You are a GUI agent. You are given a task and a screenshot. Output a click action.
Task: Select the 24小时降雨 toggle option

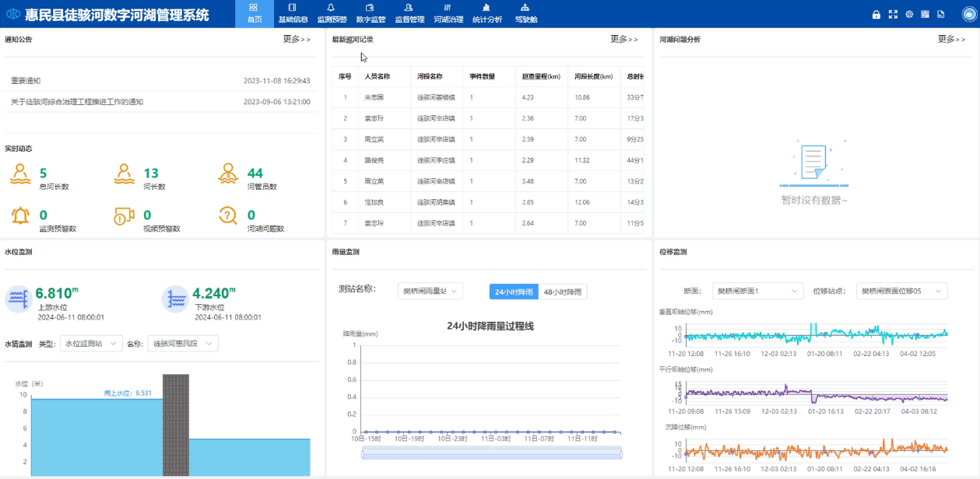(514, 292)
